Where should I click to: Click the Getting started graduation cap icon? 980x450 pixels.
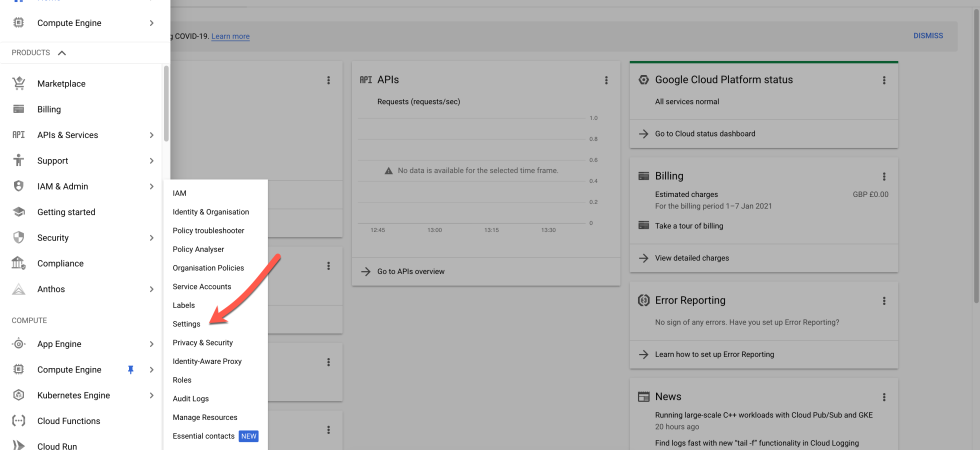click(19, 212)
